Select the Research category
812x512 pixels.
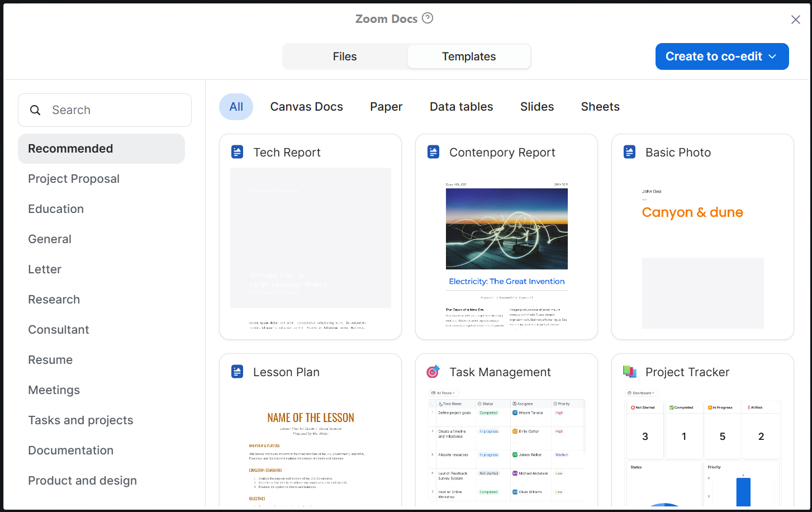pos(101,300)
